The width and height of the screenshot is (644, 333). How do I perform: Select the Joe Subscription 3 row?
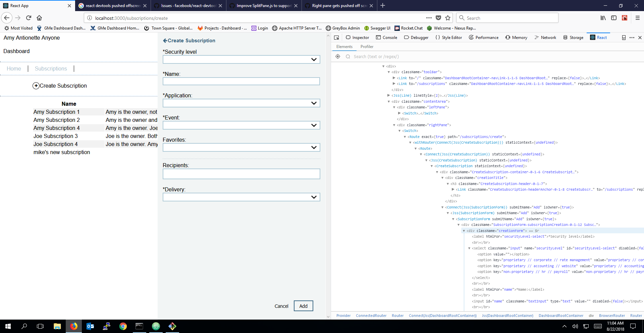pos(95,136)
